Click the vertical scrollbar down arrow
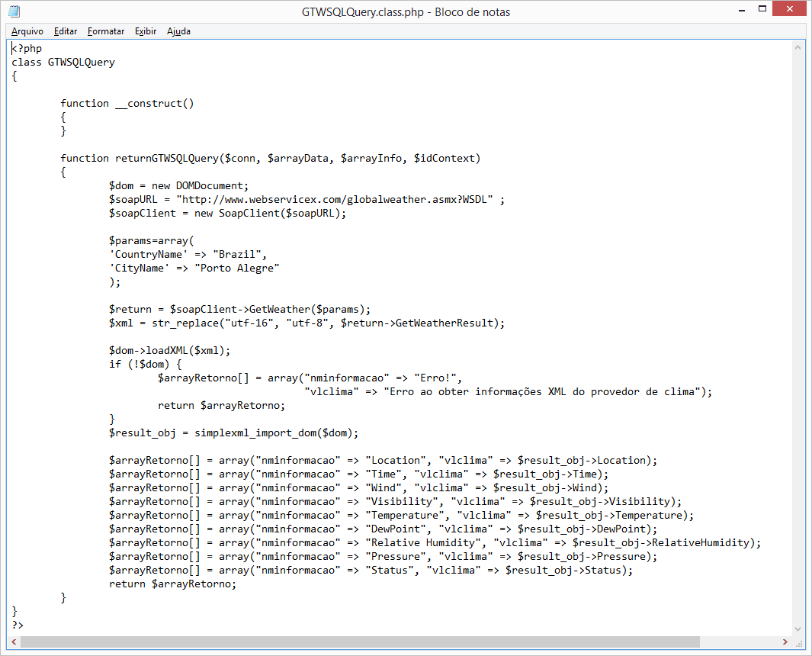 coord(798,629)
